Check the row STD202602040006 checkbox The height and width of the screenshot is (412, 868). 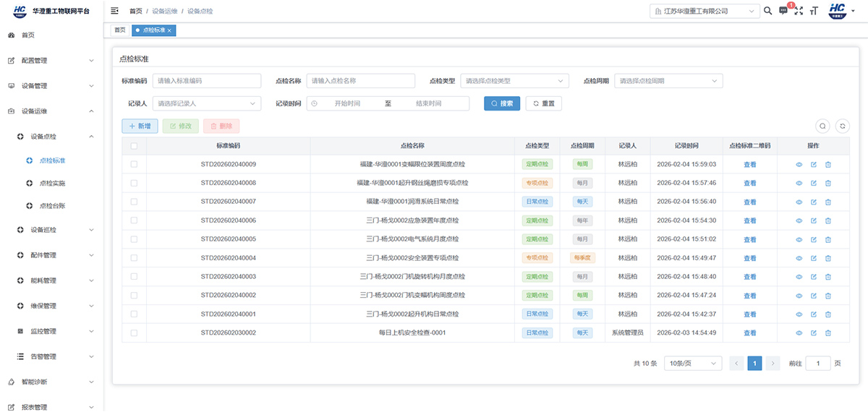[134, 220]
